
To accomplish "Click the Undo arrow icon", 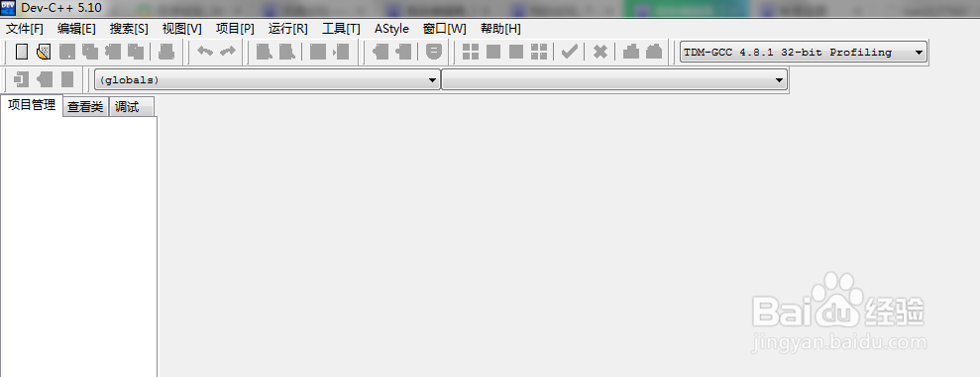I will (x=205, y=52).
